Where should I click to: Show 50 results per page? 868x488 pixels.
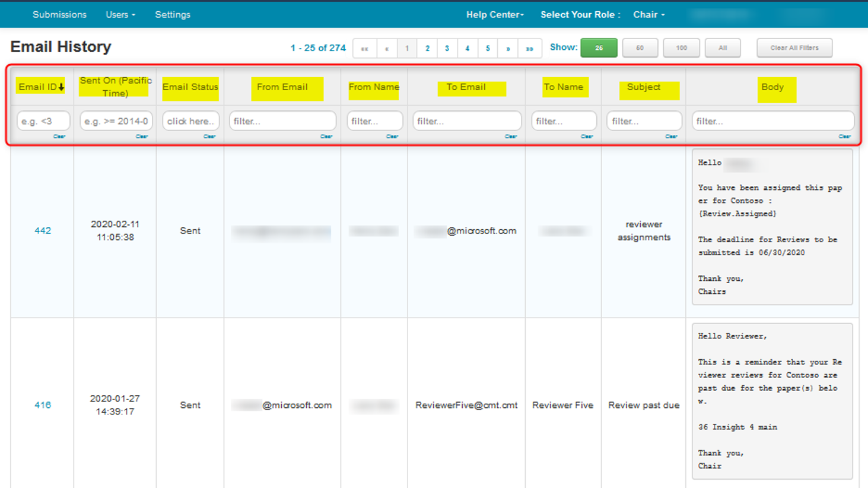(640, 48)
